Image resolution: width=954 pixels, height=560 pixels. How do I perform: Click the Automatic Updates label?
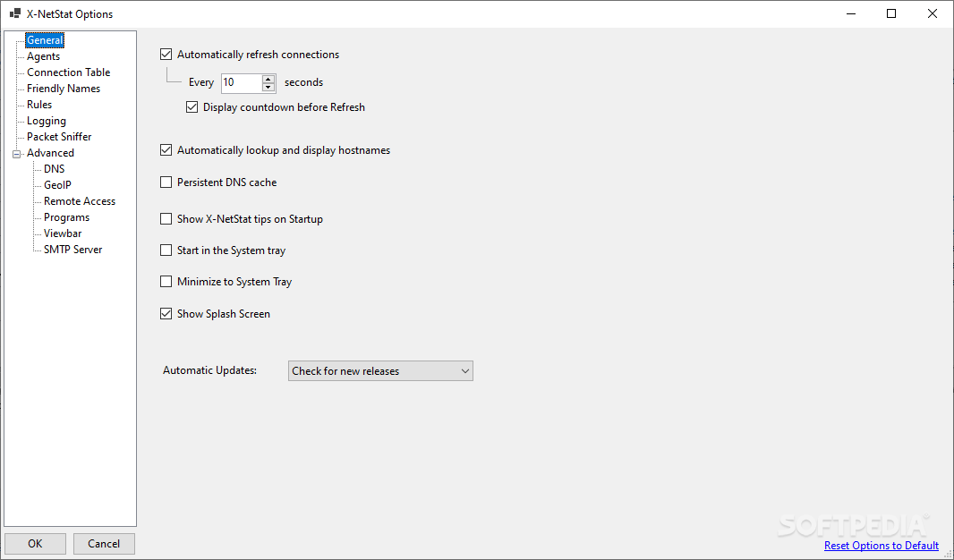point(210,369)
